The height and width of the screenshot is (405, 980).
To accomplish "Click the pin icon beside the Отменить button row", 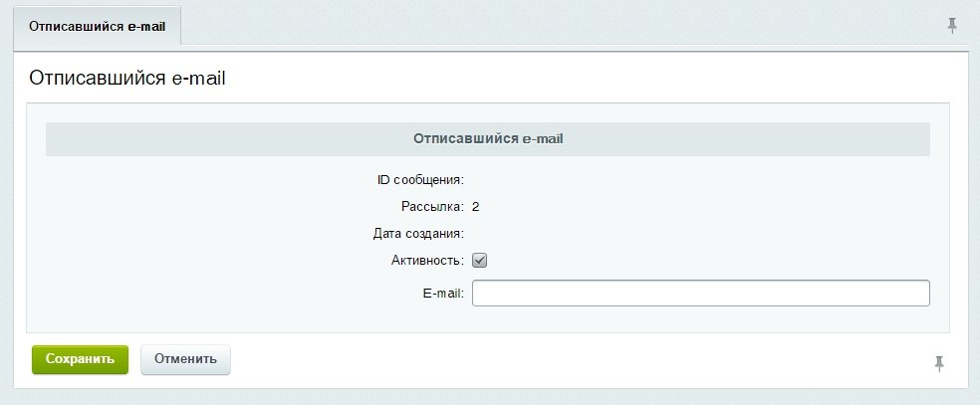I will tap(939, 363).
